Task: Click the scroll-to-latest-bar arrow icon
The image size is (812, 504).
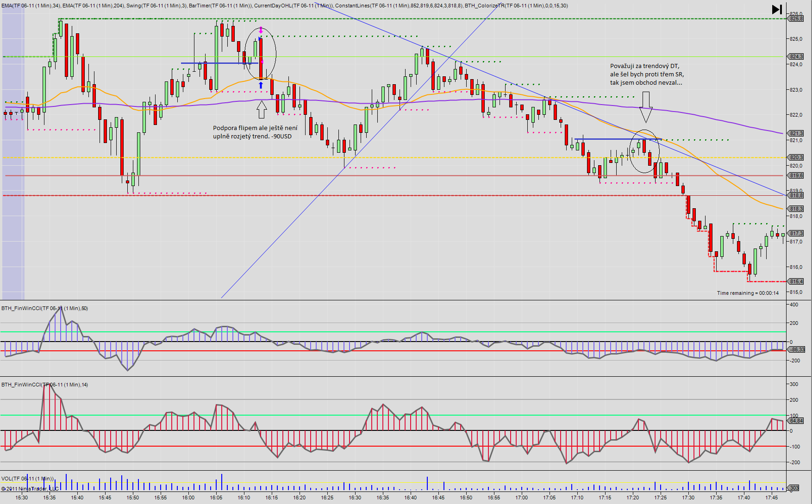Action: (x=776, y=9)
